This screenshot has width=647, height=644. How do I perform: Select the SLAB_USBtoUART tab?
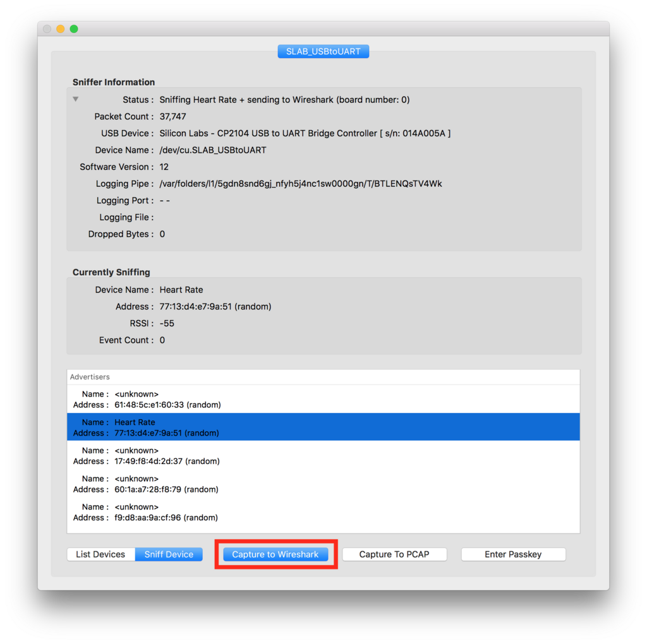coord(323,52)
